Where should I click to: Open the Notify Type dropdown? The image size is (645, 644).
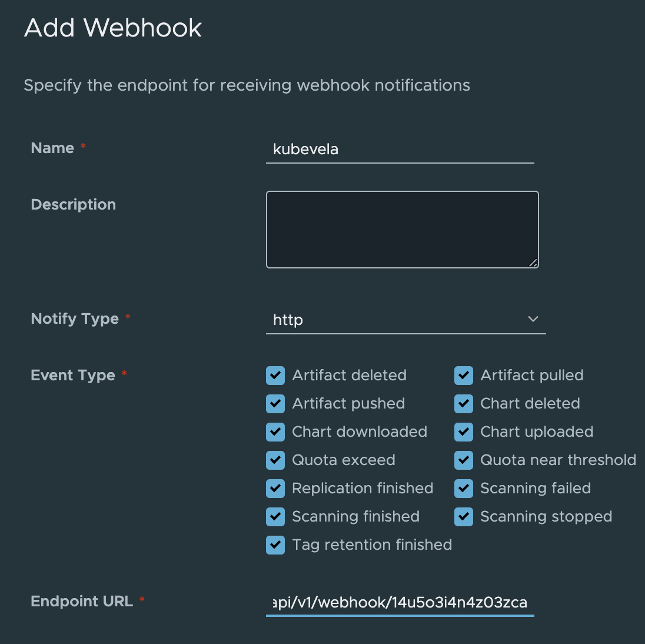400,320
